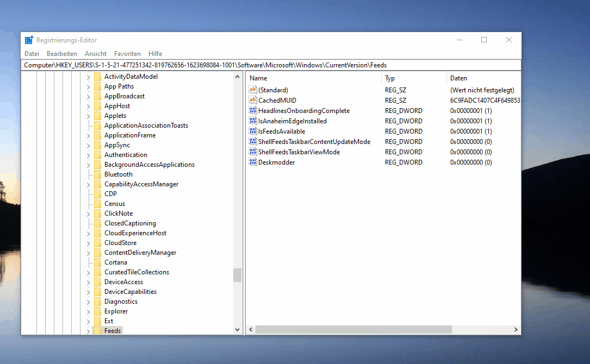Expand the Applets key
Viewport: 590px width, 364px height.
click(89, 116)
